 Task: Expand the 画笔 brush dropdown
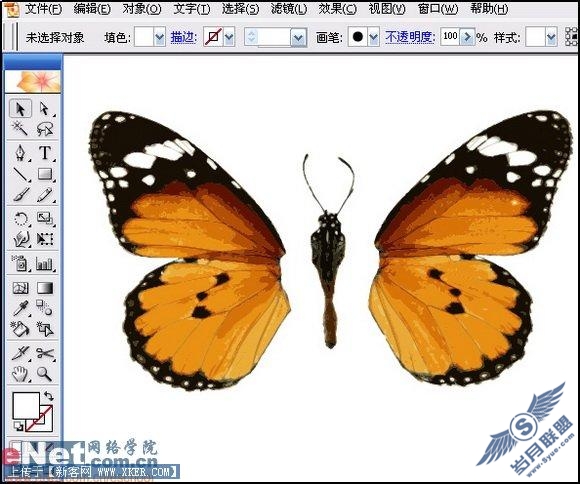[374, 37]
